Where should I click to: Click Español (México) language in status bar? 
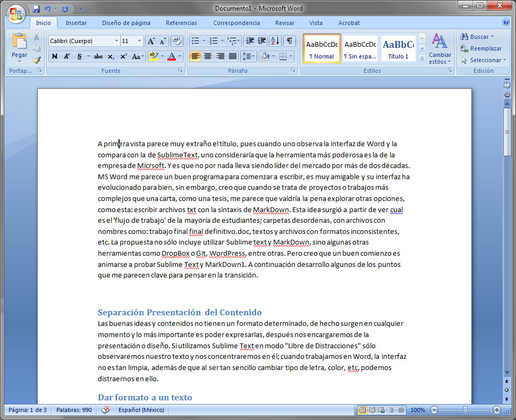141,410
